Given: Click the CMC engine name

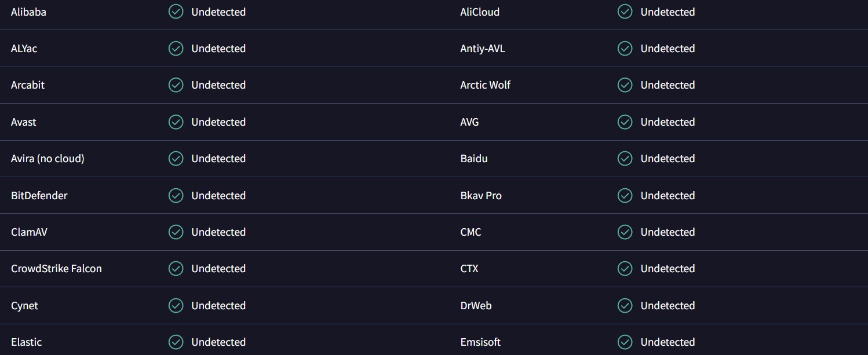Looking at the screenshot, I should [x=471, y=232].
